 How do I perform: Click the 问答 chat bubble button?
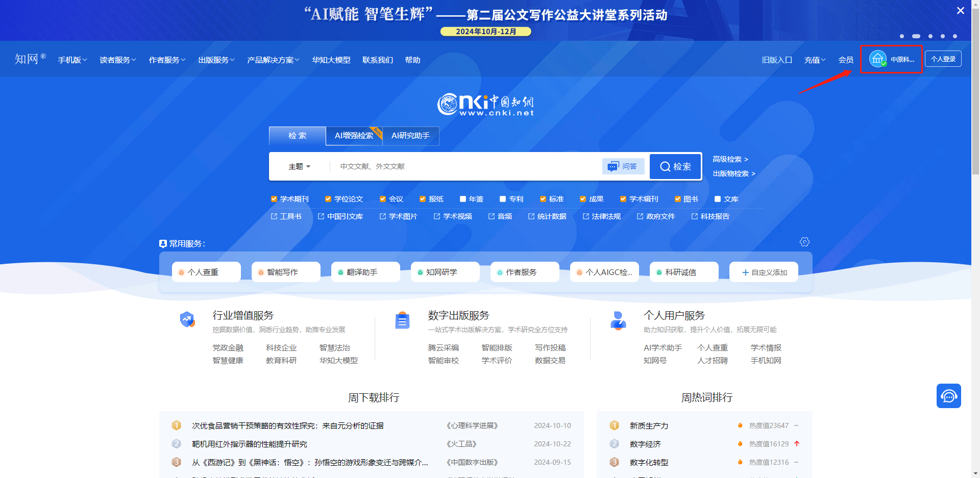[623, 166]
